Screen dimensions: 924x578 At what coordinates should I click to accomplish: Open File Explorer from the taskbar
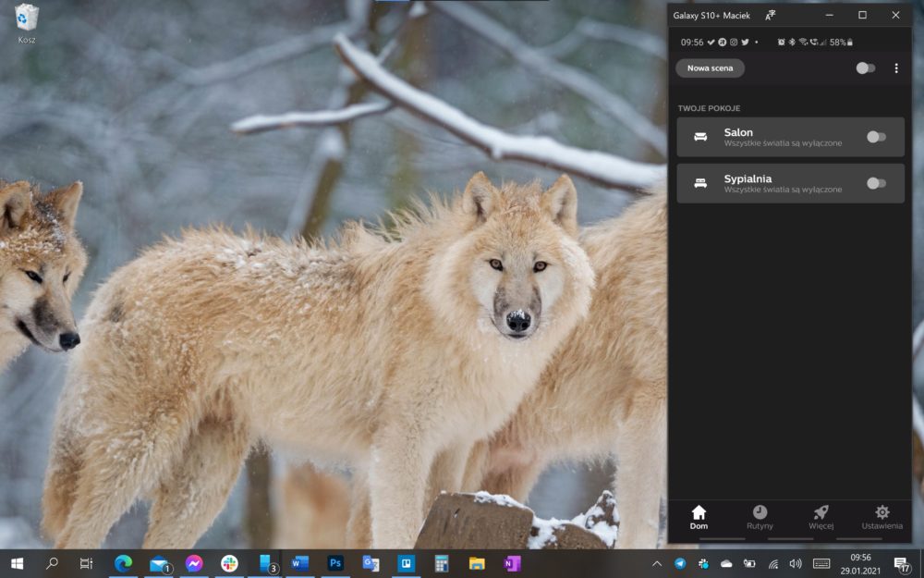477,564
